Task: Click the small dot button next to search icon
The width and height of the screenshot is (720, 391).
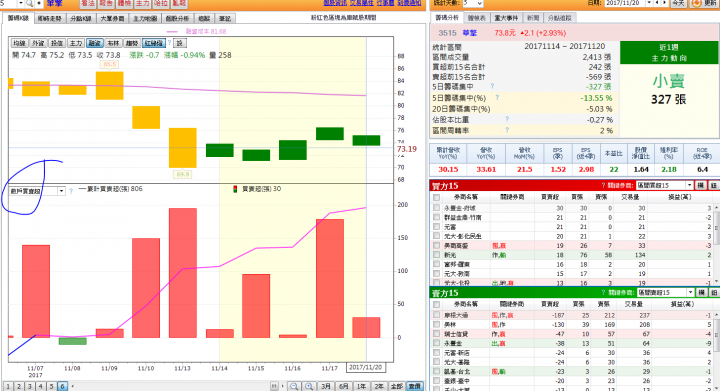Action: pos(39,3)
